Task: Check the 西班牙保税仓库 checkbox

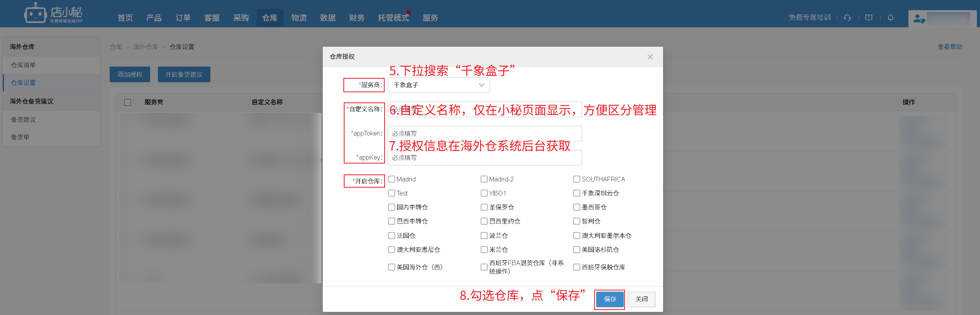Action: (x=577, y=267)
